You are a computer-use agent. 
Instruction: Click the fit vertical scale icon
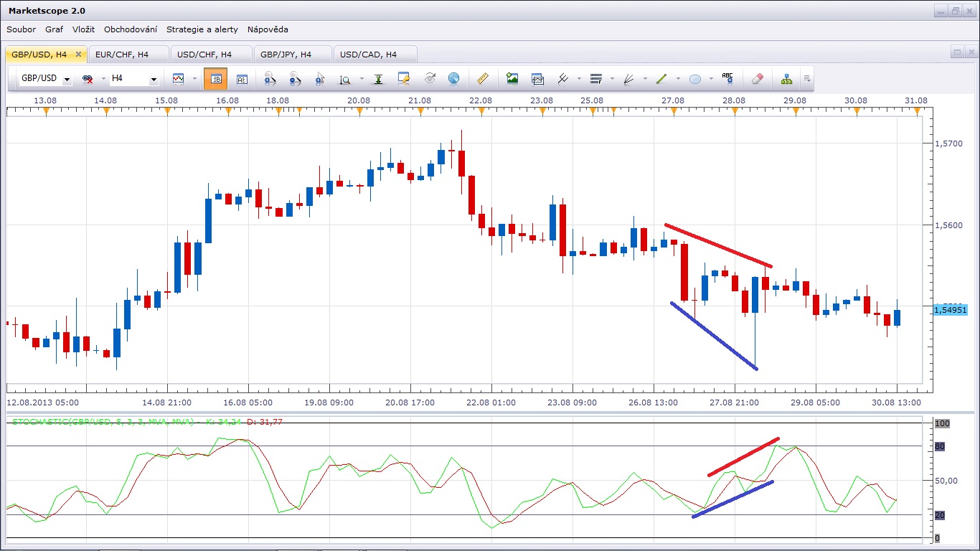(379, 79)
